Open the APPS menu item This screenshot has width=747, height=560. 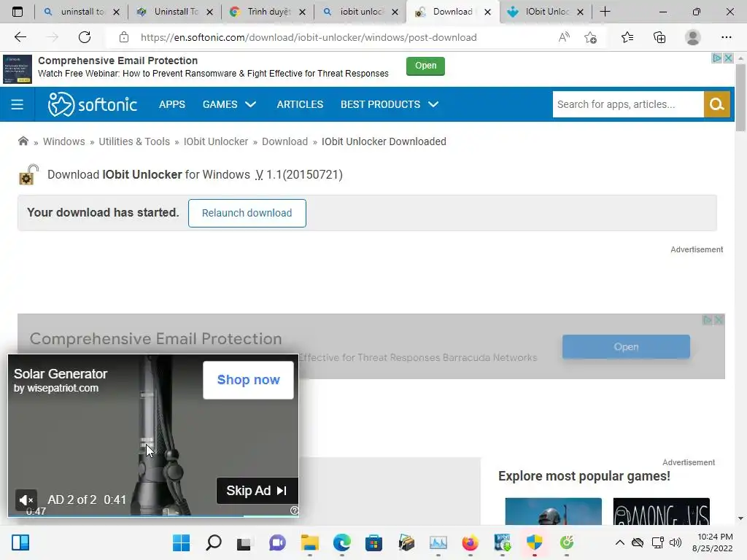pyautogui.click(x=172, y=104)
